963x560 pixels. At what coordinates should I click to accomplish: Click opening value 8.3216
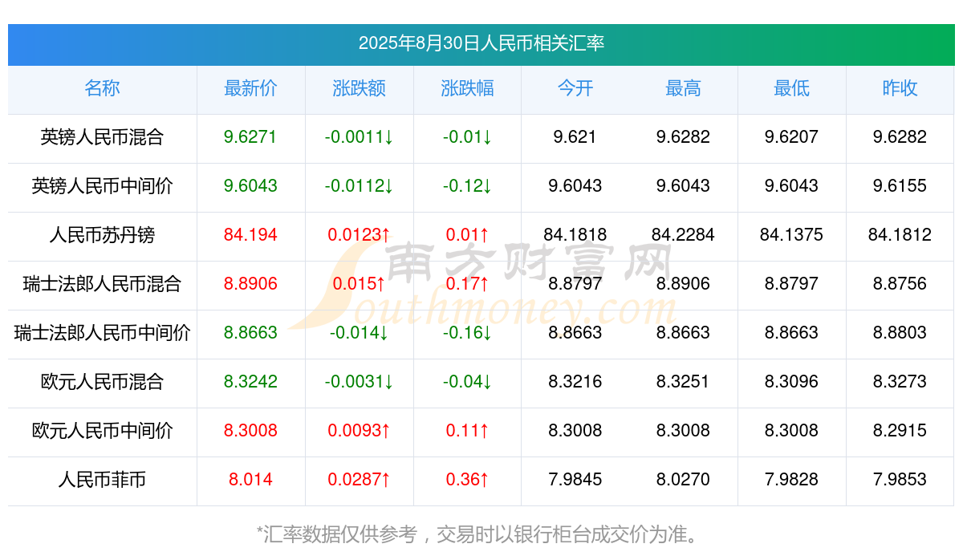(x=575, y=382)
